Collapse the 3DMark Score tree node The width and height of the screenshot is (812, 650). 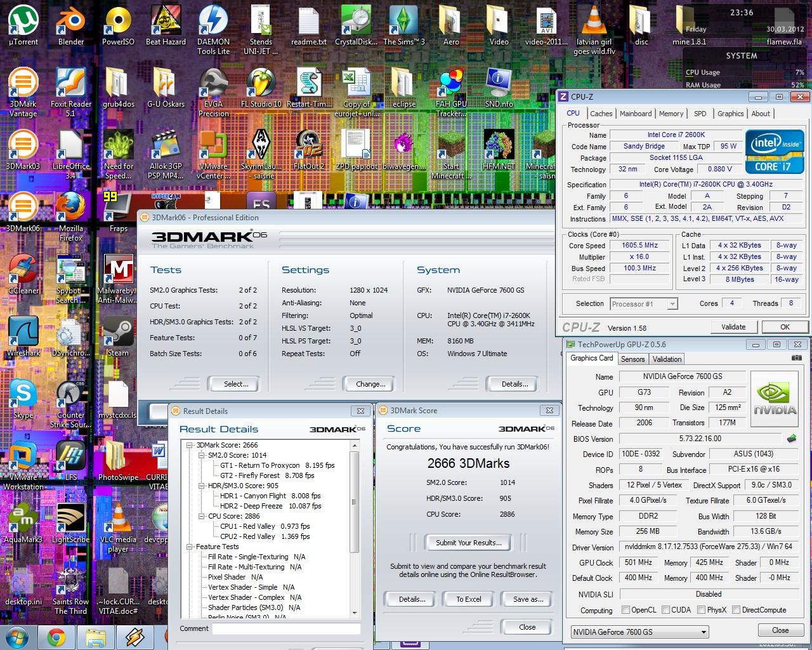[x=190, y=445]
